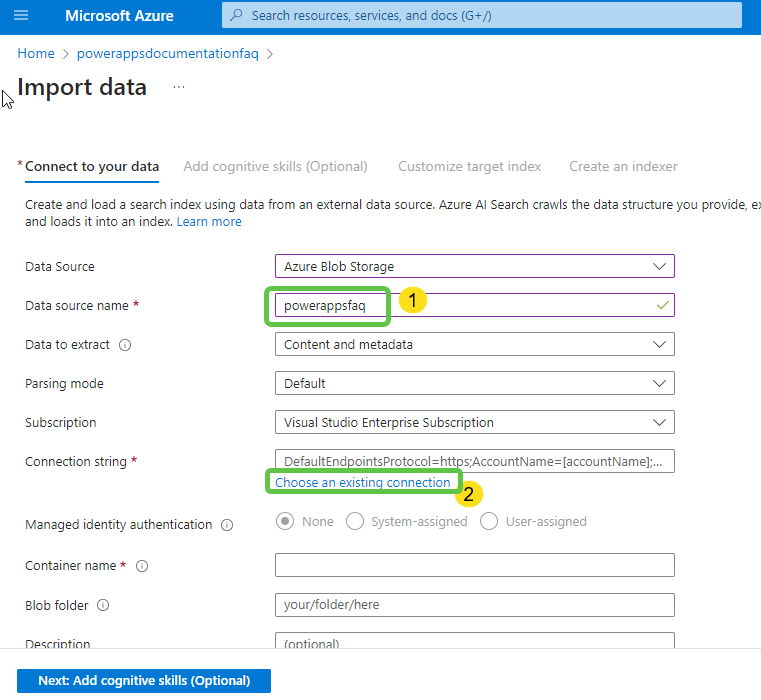761x700 pixels.
Task: Click the ellipsis next to Import data
Action: (x=179, y=87)
